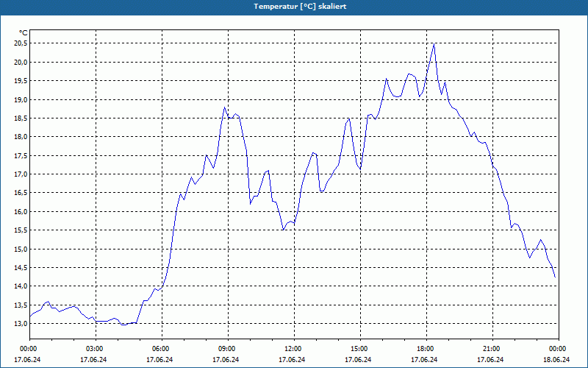
Task: Click the 00:00 time label above 17.06.24
Action: tap(28, 349)
